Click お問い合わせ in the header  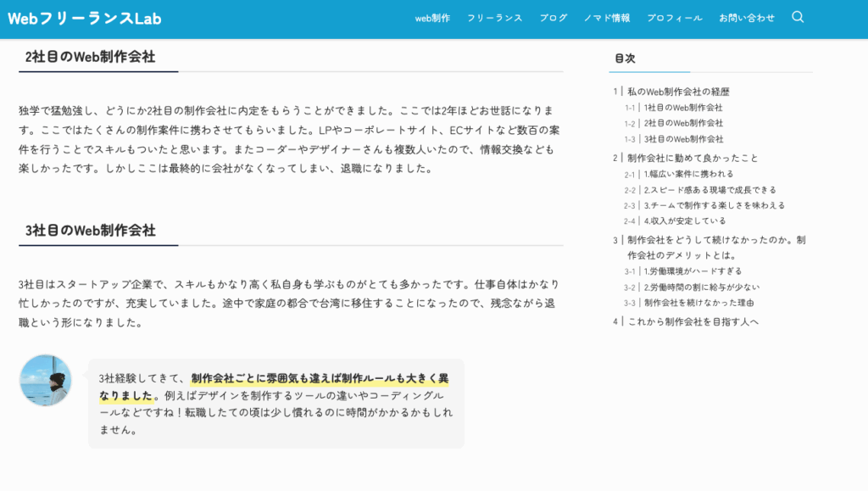click(746, 18)
